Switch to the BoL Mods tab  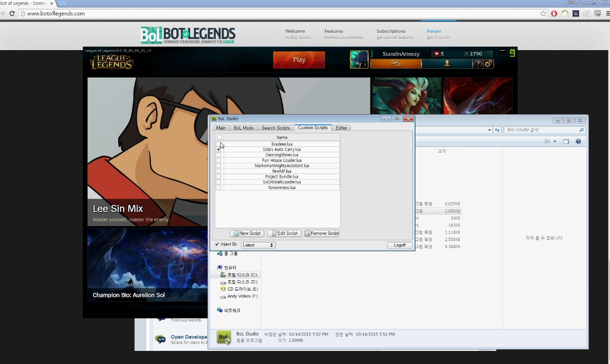coord(244,128)
